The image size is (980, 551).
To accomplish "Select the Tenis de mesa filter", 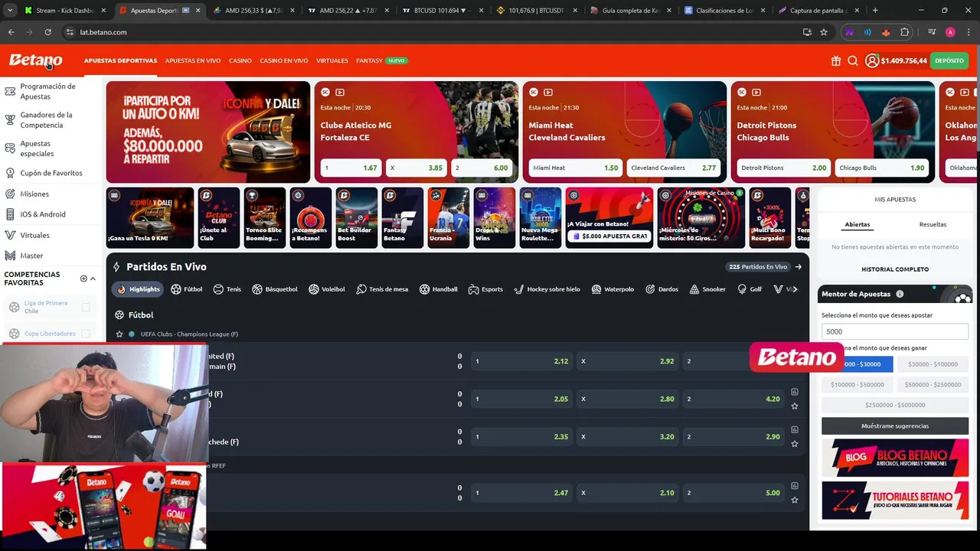I will tap(382, 289).
